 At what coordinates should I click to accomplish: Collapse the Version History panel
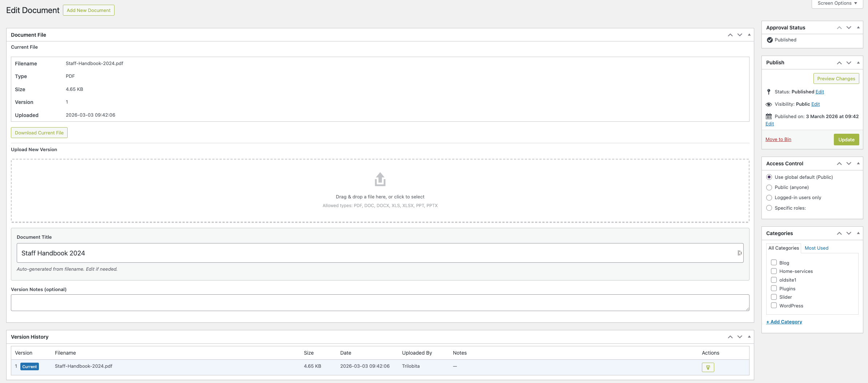click(749, 337)
